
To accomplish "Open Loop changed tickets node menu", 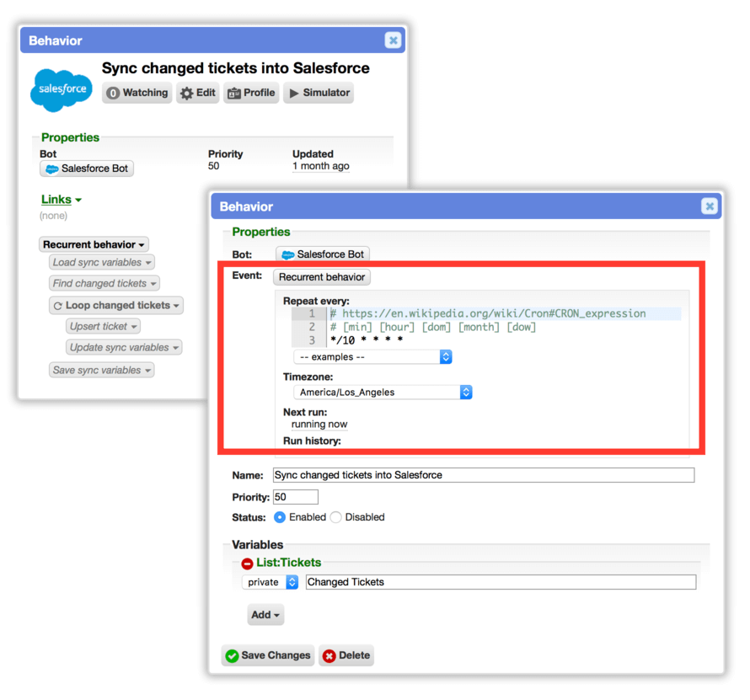I will point(116,305).
